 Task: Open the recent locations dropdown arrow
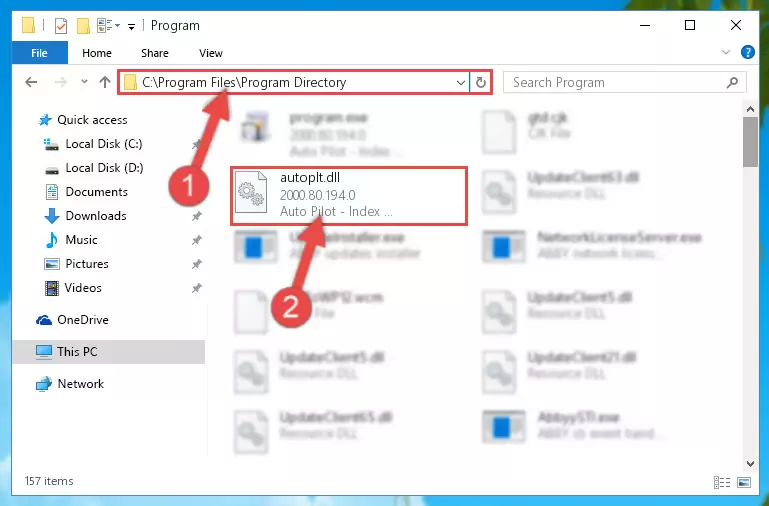click(x=84, y=82)
